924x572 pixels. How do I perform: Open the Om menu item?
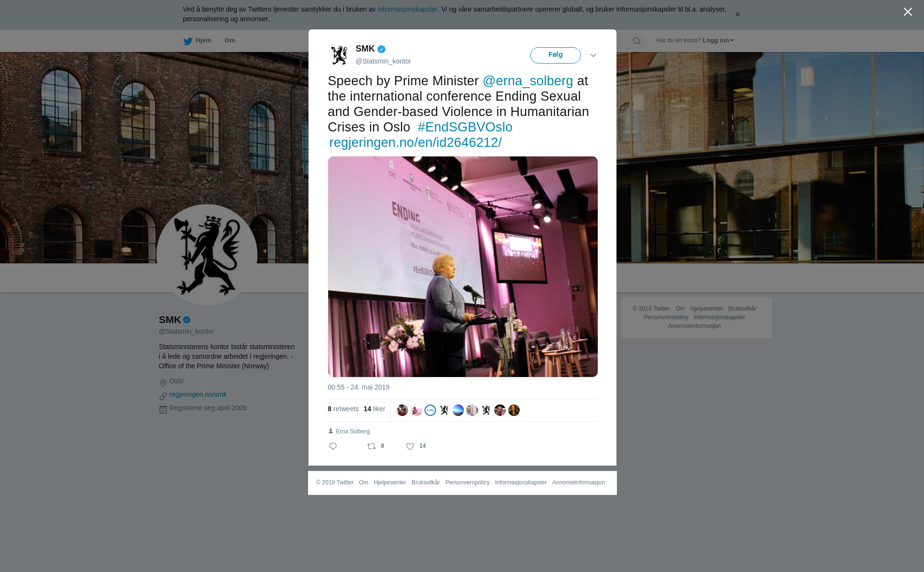[x=230, y=40]
